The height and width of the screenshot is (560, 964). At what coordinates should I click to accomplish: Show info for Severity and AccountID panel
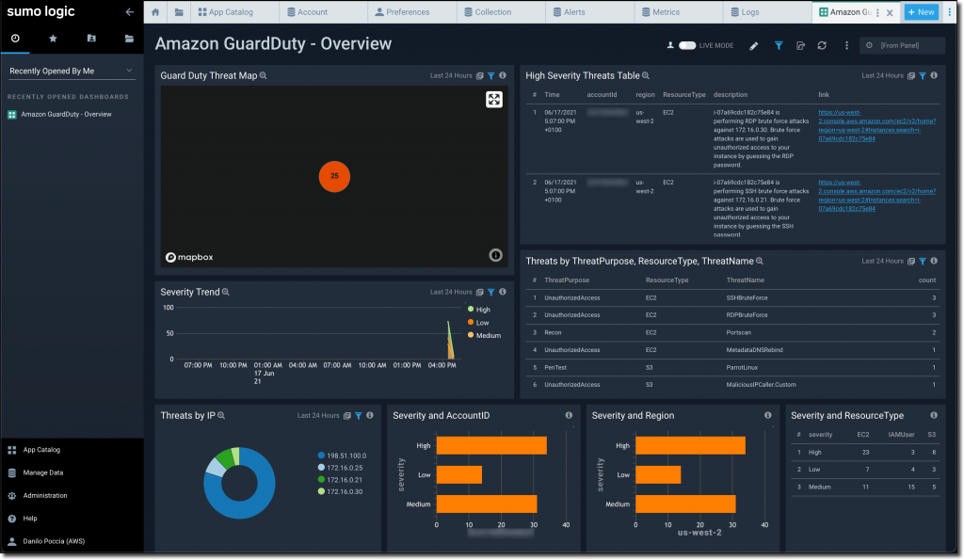[569, 415]
